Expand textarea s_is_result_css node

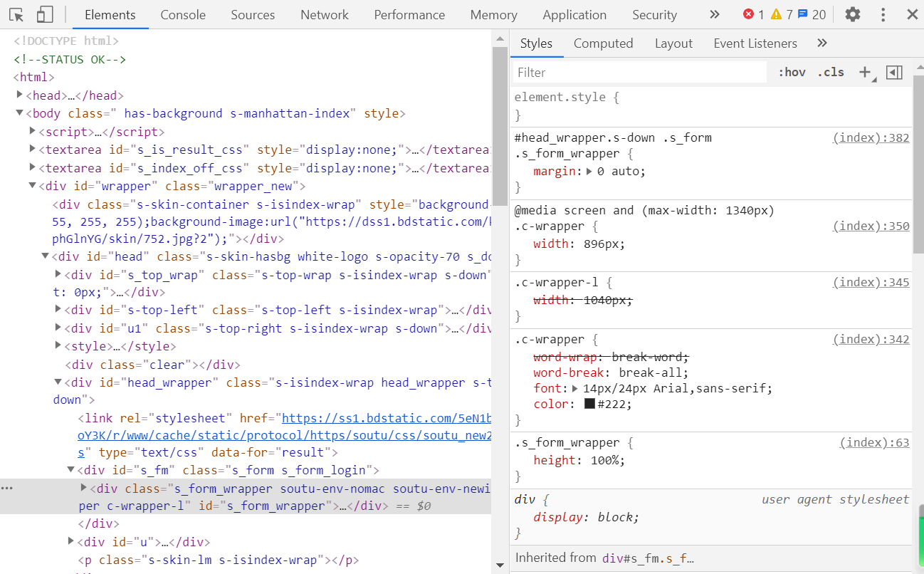33,149
